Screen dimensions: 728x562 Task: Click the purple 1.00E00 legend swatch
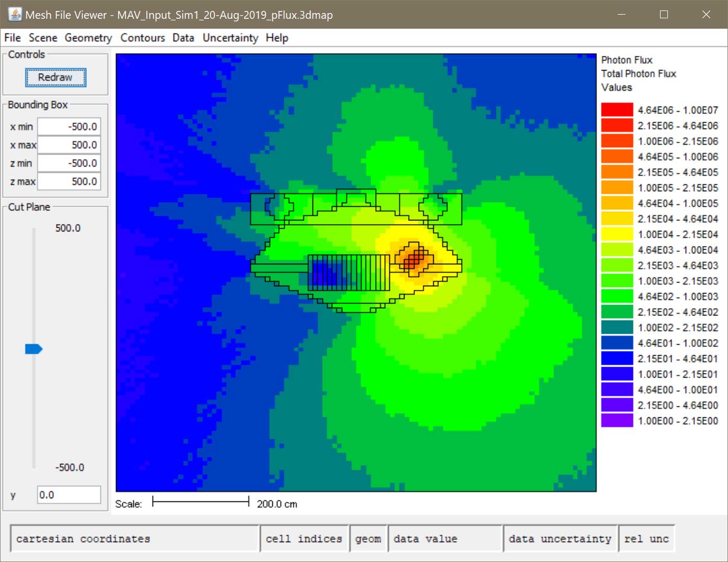[617, 420]
